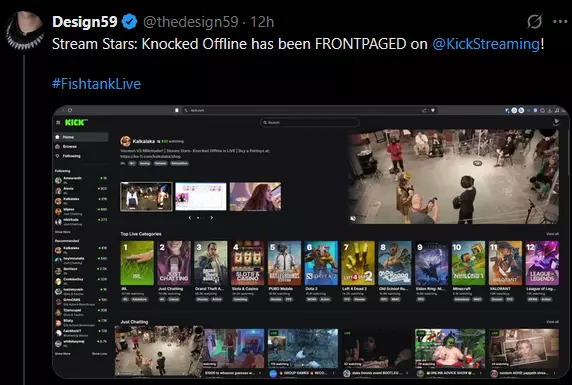Select the white second carousel thumbnail
The image size is (572, 385).
pos(201,197)
